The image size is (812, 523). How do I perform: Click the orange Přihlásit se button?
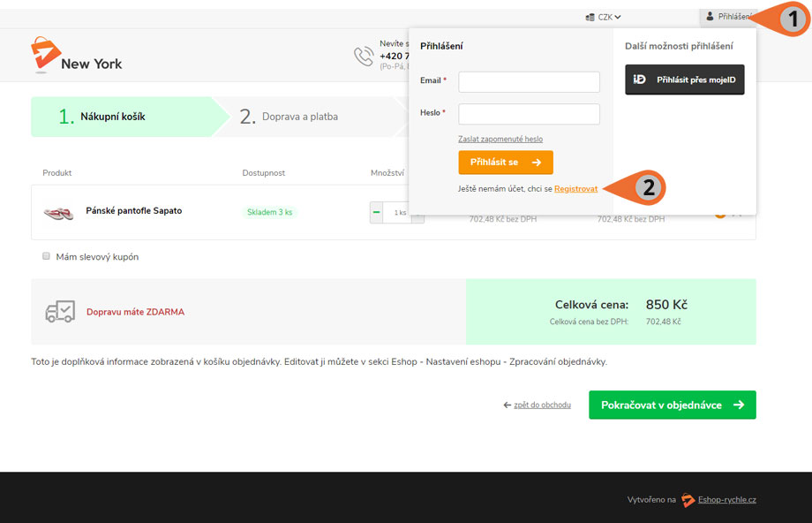506,163
